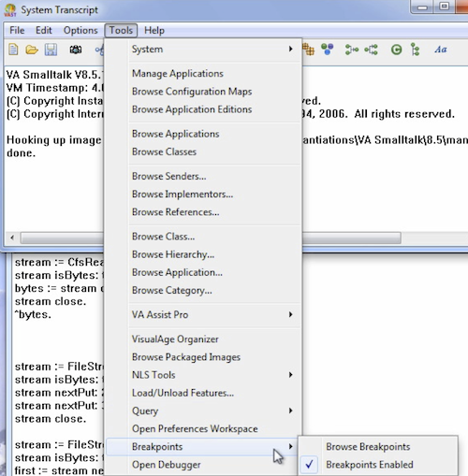The height and width of the screenshot is (476, 468).
Task: Click 'stream close.' above '^bytes.' in workspace
Action: point(51,301)
